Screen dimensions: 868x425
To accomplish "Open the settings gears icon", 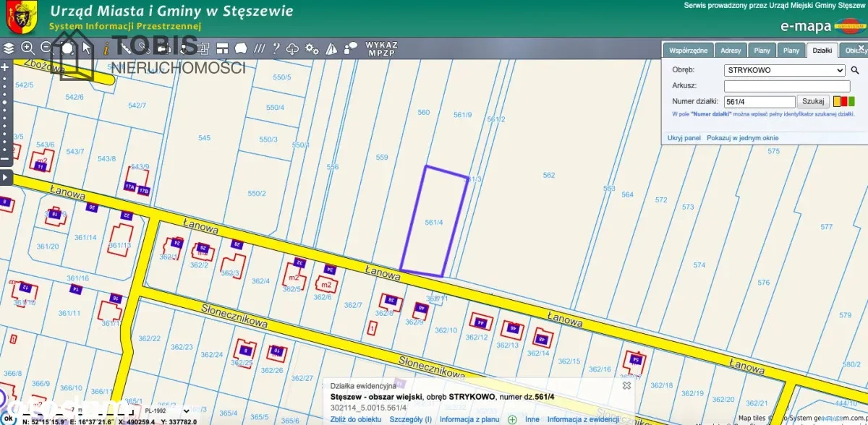I will click(312, 48).
